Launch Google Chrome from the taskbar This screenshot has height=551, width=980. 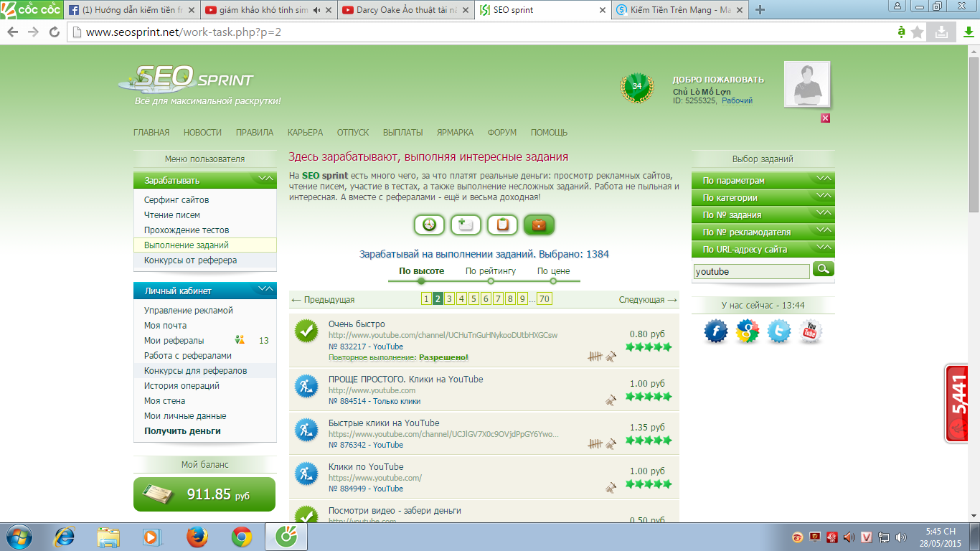coord(241,537)
